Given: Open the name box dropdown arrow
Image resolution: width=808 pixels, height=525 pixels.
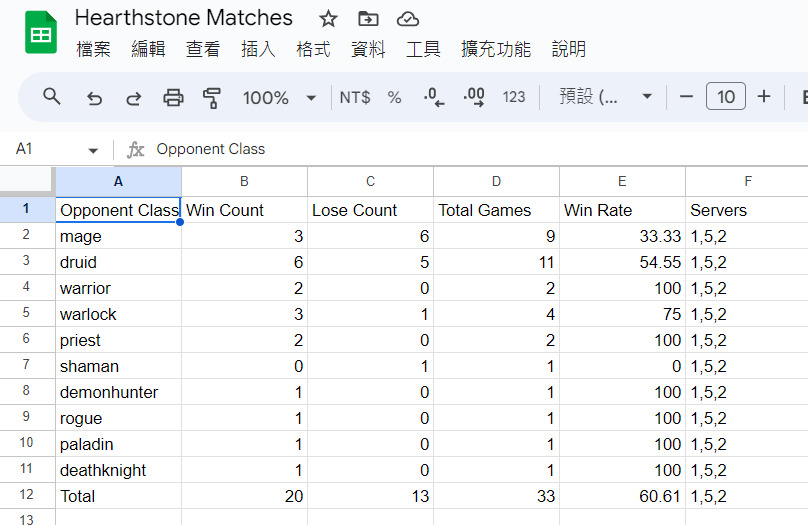Looking at the screenshot, I should click(93, 150).
